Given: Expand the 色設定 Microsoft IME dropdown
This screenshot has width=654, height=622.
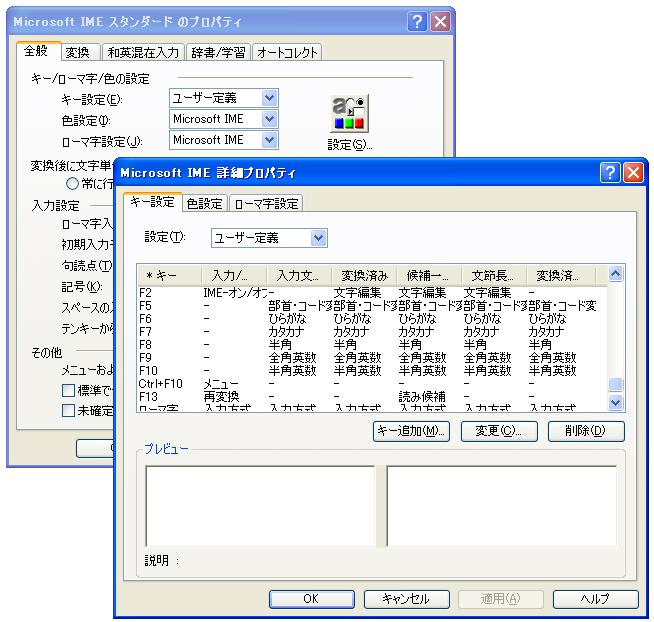Looking at the screenshot, I should [270, 119].
